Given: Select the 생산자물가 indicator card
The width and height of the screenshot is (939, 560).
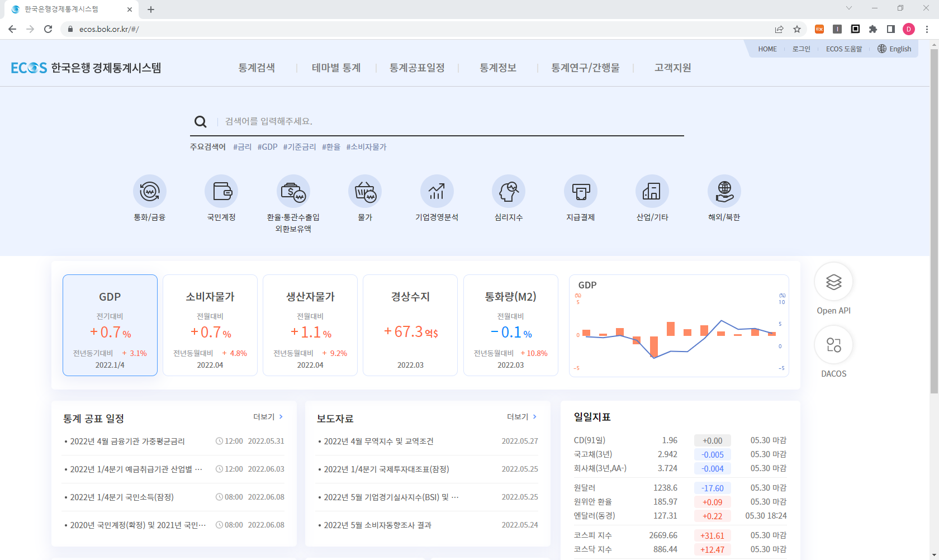Looking at the screenshot, I should [310, 325].
